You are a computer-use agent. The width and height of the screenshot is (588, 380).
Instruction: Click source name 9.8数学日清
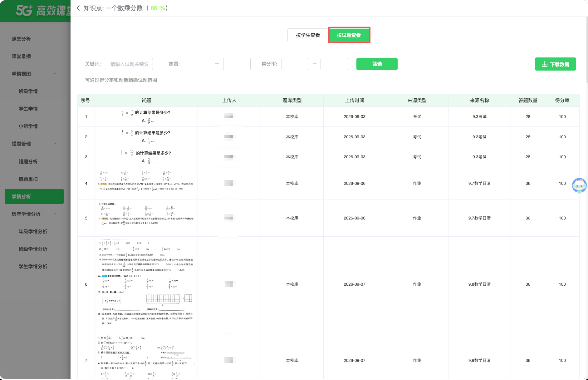point(479,284)
